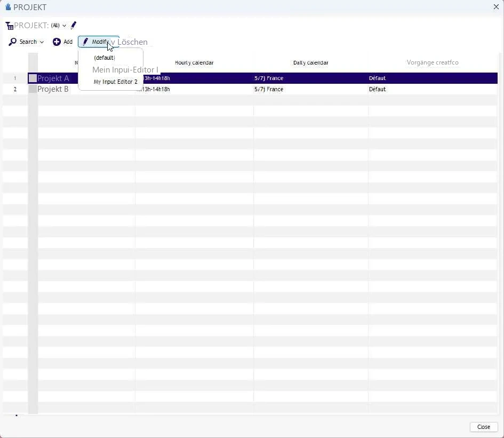
Task: Click Projekt A hourly calendar cell
Action: [x=194, y=78]
